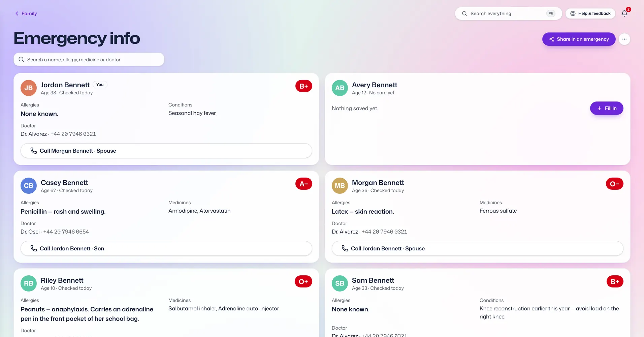Click Casey Bennett's CB avatar
Image resolution: width=644 pixels, height=337 pixels.
pyautogui.click(x=29, y=186)
